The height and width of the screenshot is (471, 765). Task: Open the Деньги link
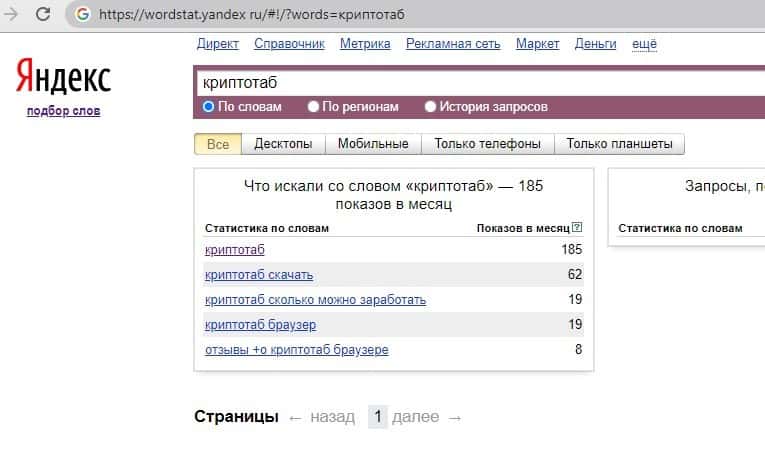pyautogui.click(x=595, y=44)
